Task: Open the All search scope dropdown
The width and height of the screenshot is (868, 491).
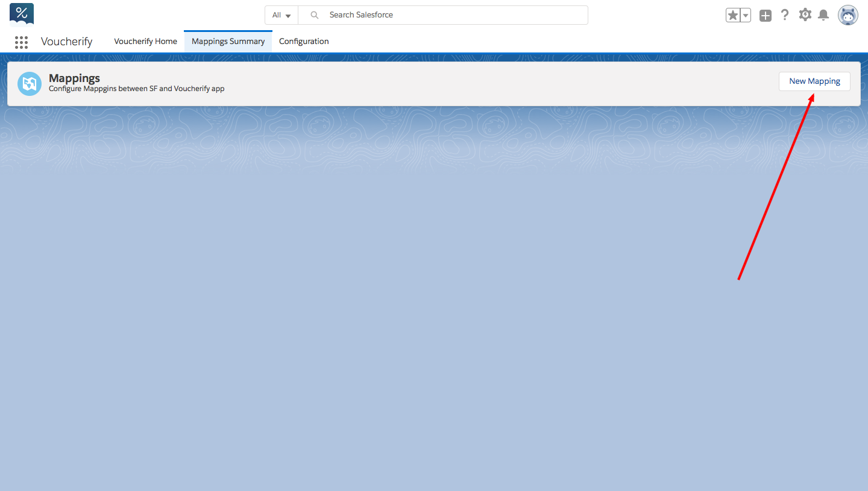Action: pos(281,15)
